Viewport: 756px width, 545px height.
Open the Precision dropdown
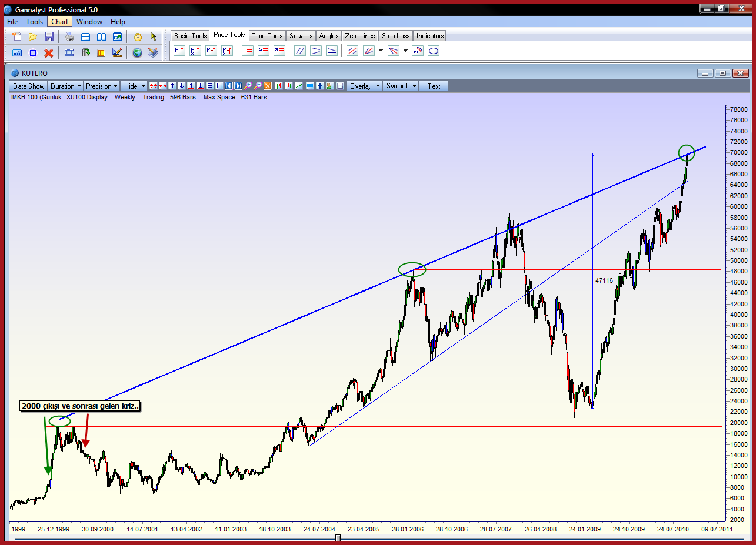coord(102,86)
